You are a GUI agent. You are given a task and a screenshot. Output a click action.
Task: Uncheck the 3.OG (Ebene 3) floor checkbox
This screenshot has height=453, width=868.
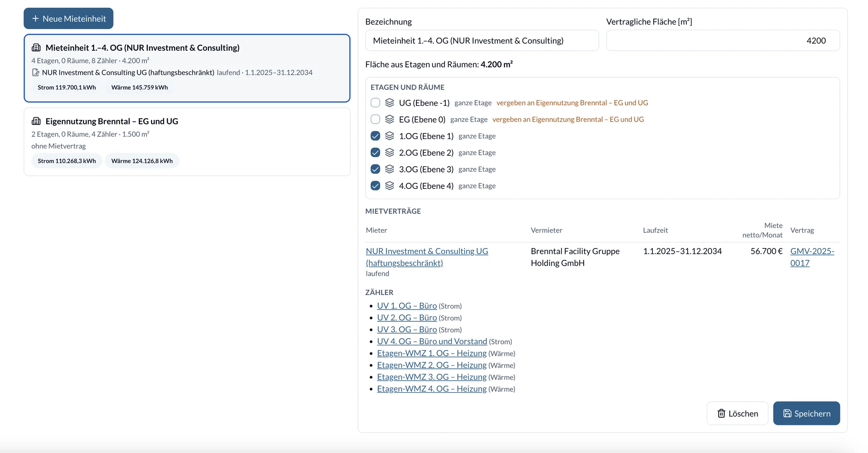tap(375, 169)
